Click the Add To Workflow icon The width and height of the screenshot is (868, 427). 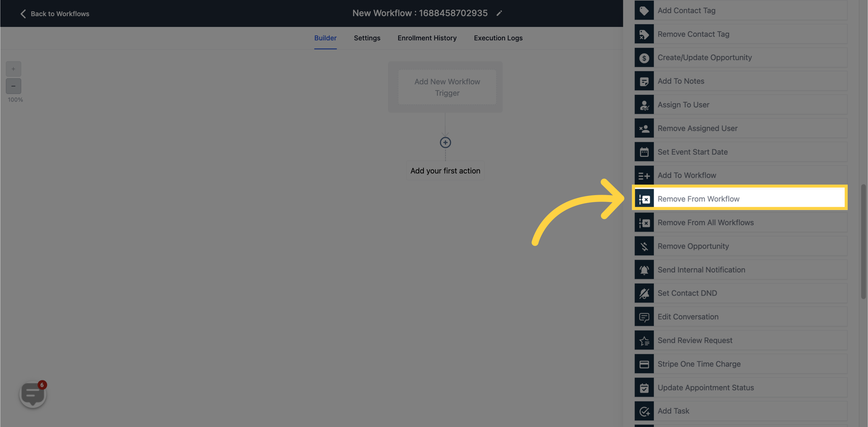coord(644,175)
